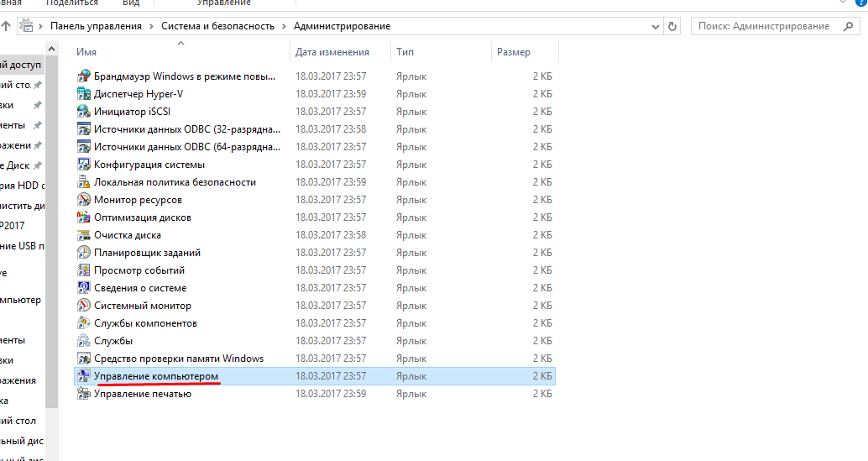This screenshot has width=868, height=461.
Task: Click the Службы gear icon
Action: point(83,341)
